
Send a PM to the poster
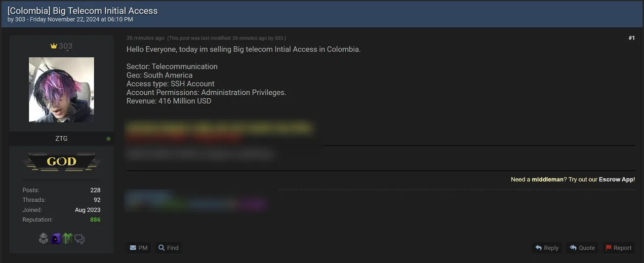[139, 248]
